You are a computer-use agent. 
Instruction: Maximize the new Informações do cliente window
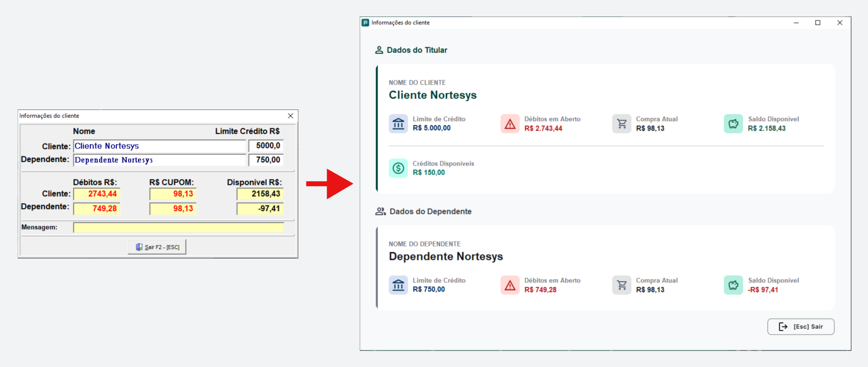pyautogui.click(x=818, y=23)
